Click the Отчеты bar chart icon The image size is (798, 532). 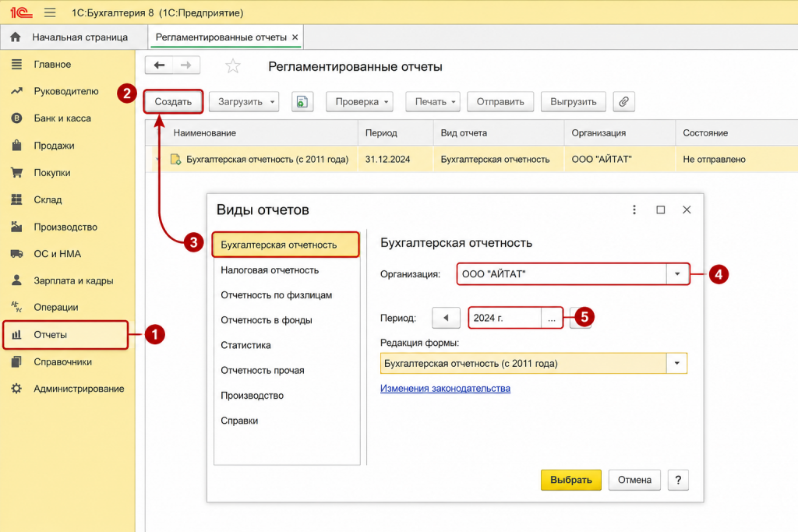click(17, 335)
